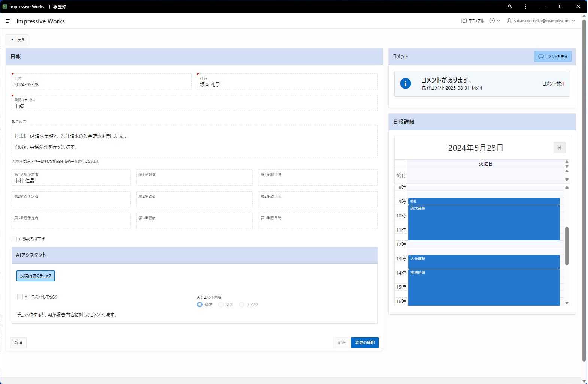Click the 削除 delete button
Image resolution: width=588 pixels, height=384 pixels.
(341, 342)
